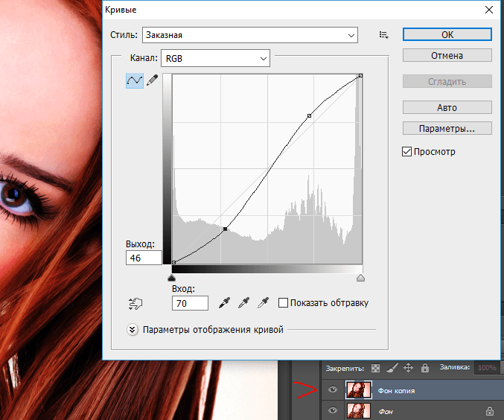
Task: Open the Параметры... button
Action: (447, 128)
